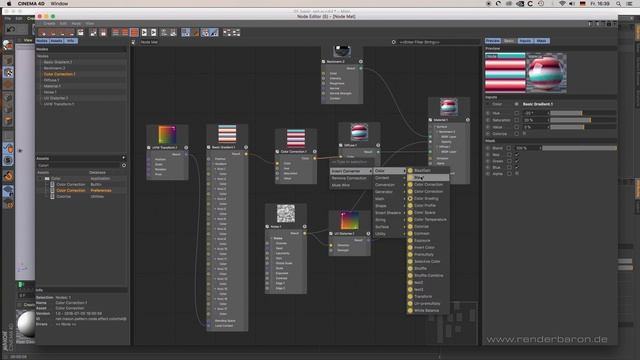Screen dimensions: 640x360
Task: Open macOS Spotlight search
Action: pos(619,4)
